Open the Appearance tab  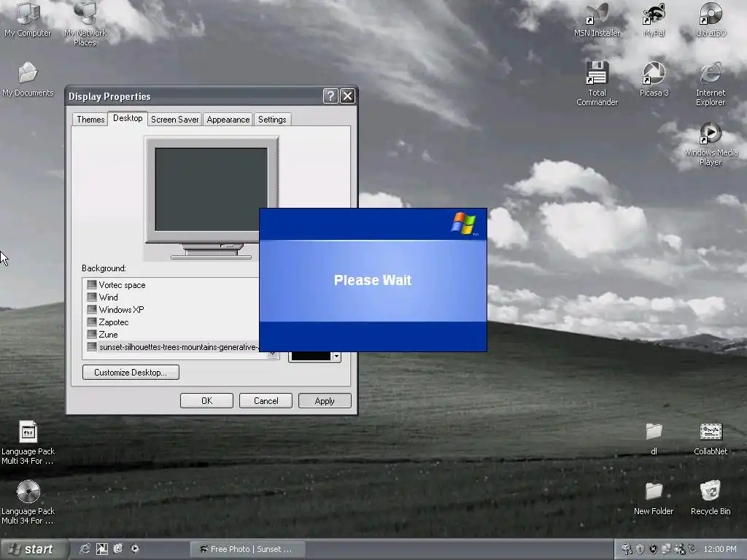tap(228, 119)
